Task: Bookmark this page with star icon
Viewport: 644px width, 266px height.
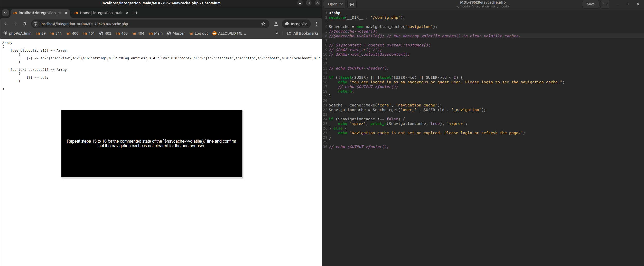Action: [x=263, y=24]
